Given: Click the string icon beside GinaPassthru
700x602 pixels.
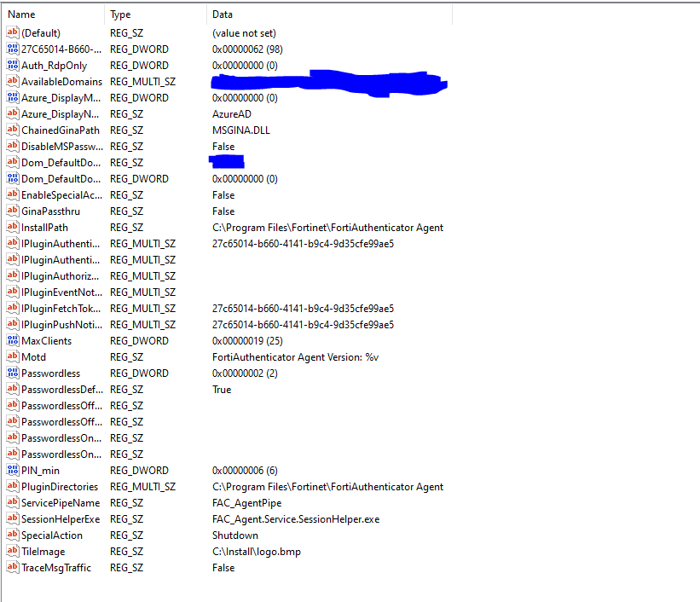Looking at the screenshot, I should (x=13, y=211).
